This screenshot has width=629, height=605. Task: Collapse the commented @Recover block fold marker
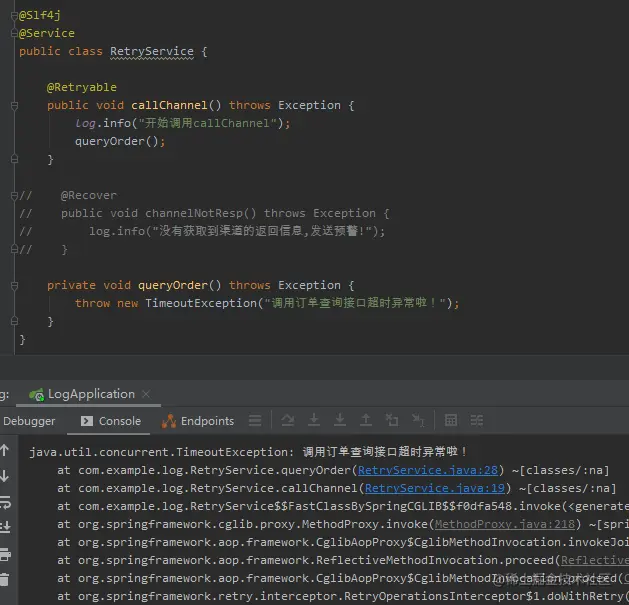(14, 195)
